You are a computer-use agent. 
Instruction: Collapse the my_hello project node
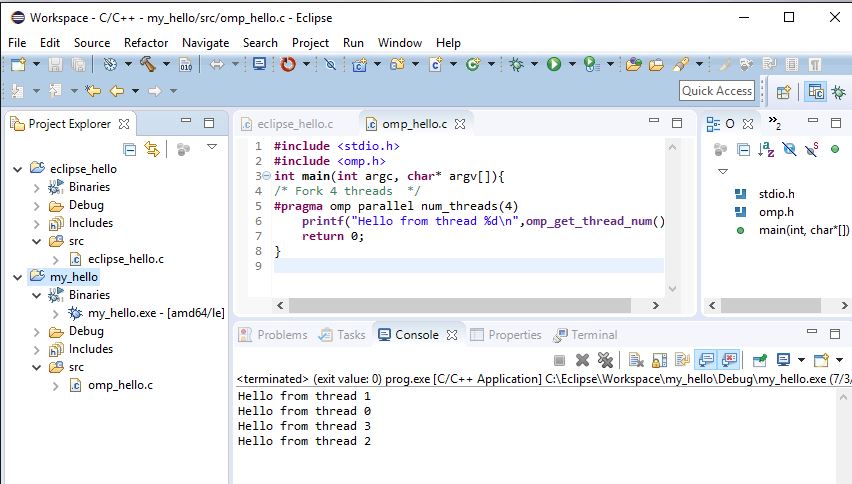coord(17,277)
